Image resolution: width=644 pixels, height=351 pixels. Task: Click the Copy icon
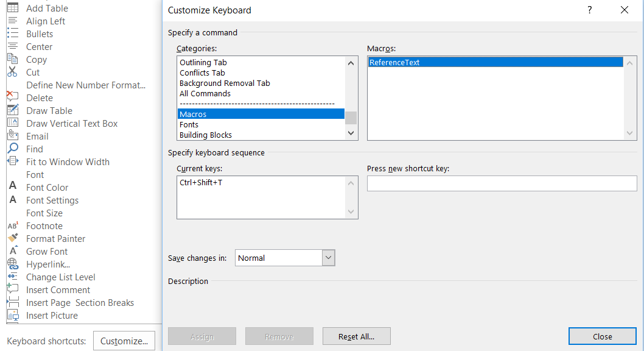(x=13, y=58)
